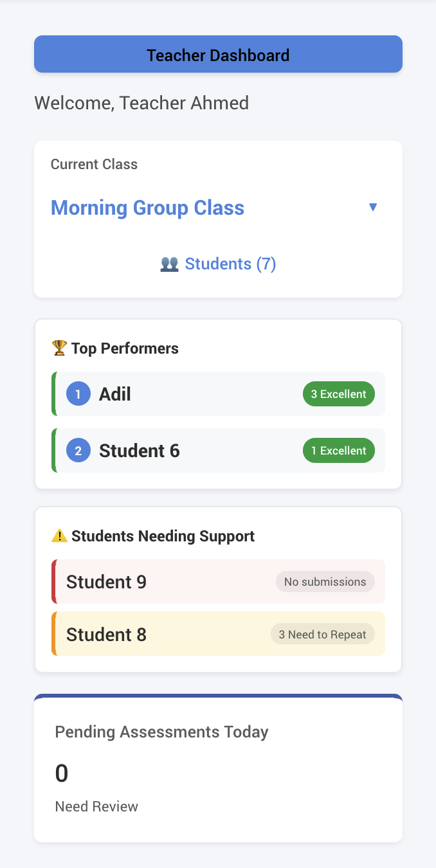436x868 pixels.
Task: Open the Morning Group Class dropdown arrow
Action: point(374,206)
